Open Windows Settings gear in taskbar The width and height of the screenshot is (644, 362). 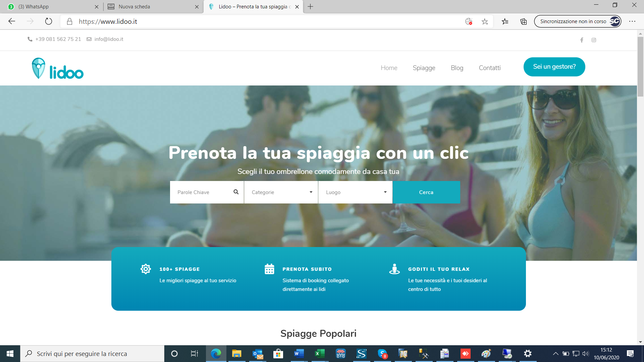coord(528,354)
